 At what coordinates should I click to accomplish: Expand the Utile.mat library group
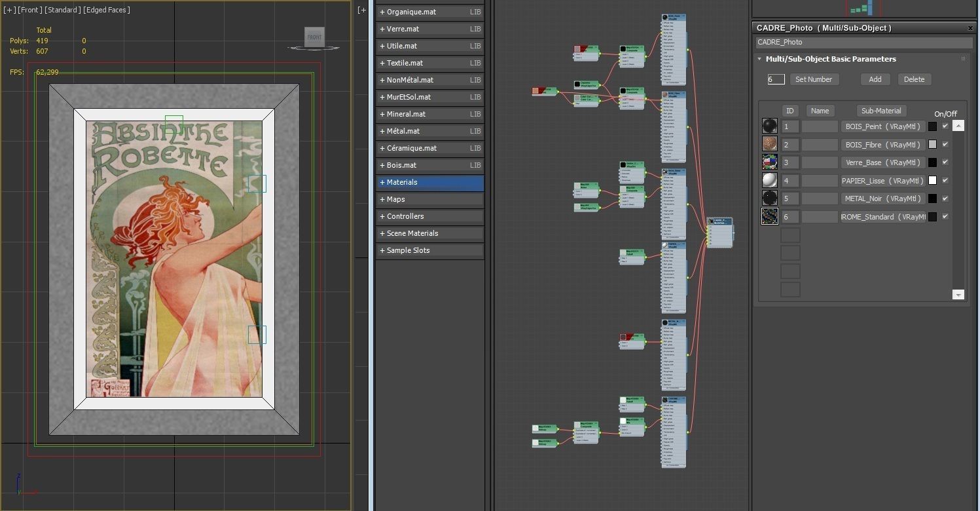[430, 46]
